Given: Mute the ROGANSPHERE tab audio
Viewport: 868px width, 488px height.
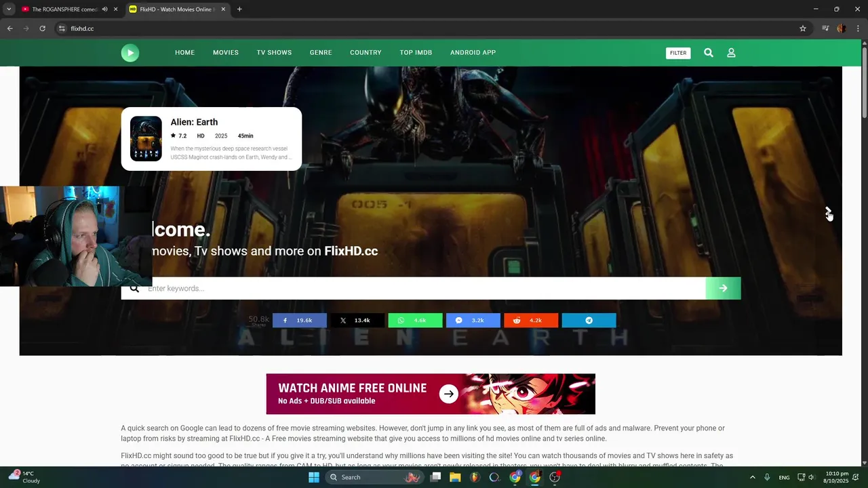Looking at the screenshot, I should click(x=104, y=9).
